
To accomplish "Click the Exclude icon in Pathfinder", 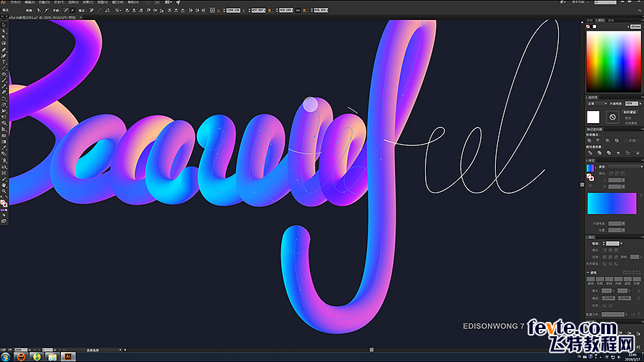I will point(617,140).
